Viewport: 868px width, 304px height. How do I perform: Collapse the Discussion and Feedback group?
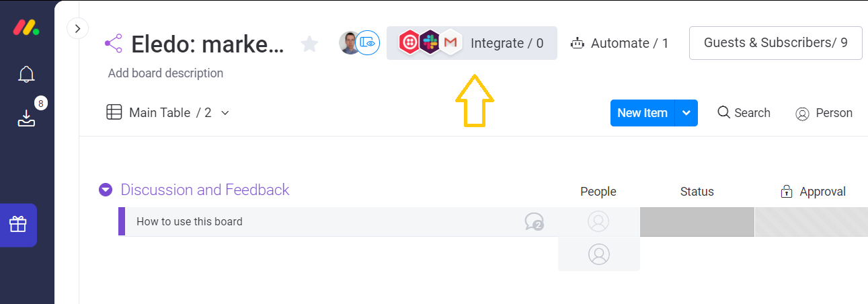click(x=106, y=190)
